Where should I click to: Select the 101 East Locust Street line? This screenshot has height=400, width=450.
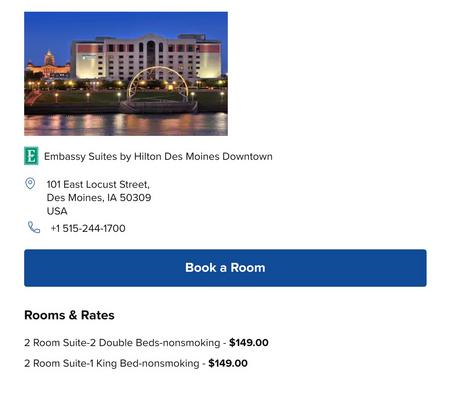(x=98, y=184)
